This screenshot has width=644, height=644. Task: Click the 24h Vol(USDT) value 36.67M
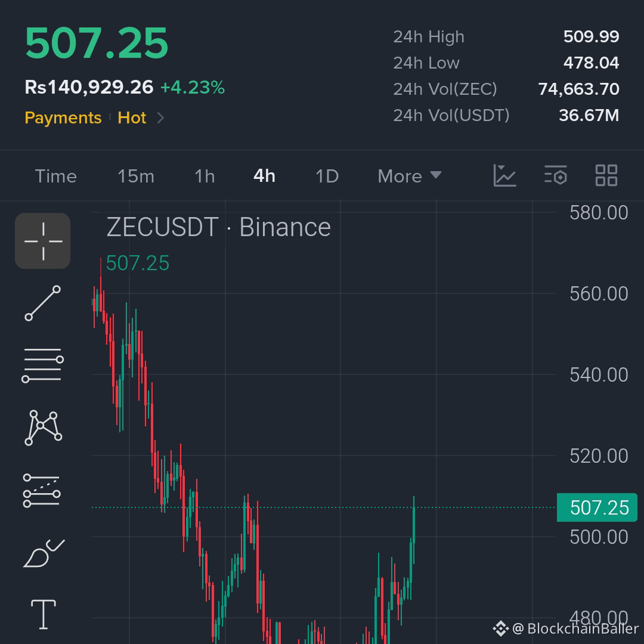coord(589,116)
